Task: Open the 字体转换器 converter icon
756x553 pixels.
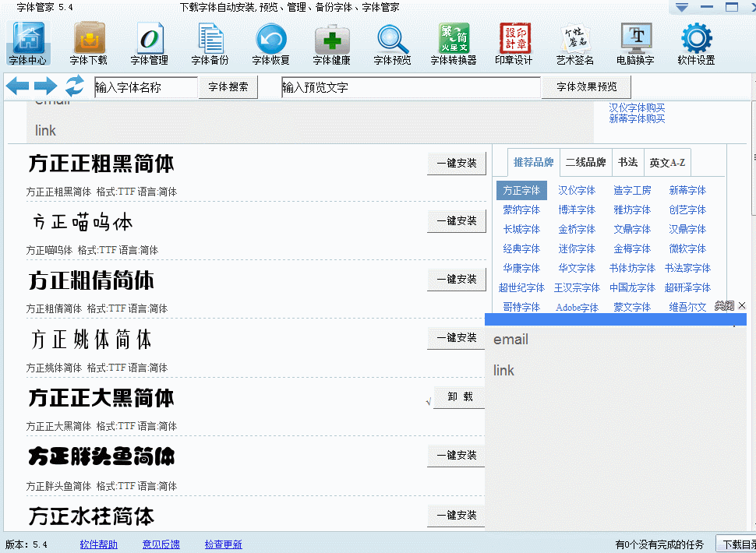Action: [x=454, y=43]
